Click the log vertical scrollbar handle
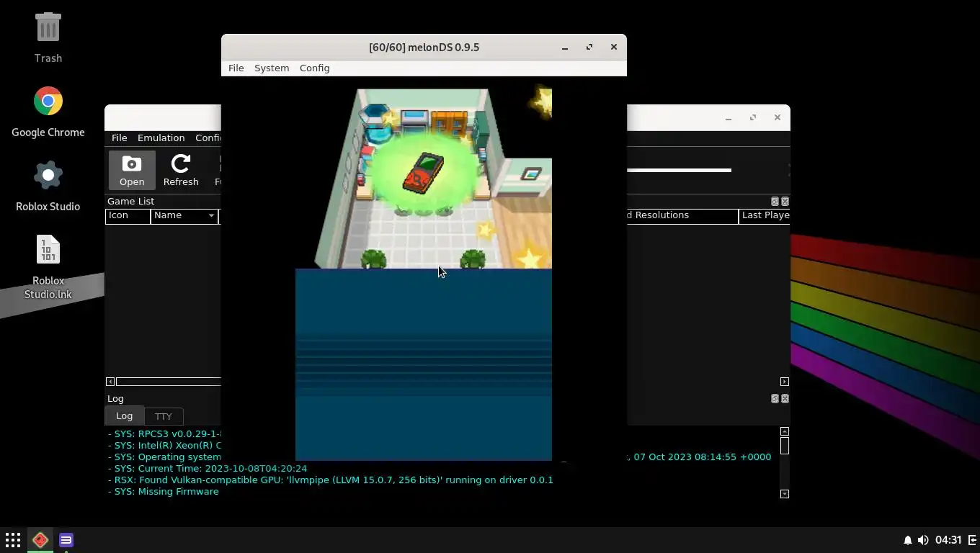Viewport: 980px width, 553px height. point(785,446)
